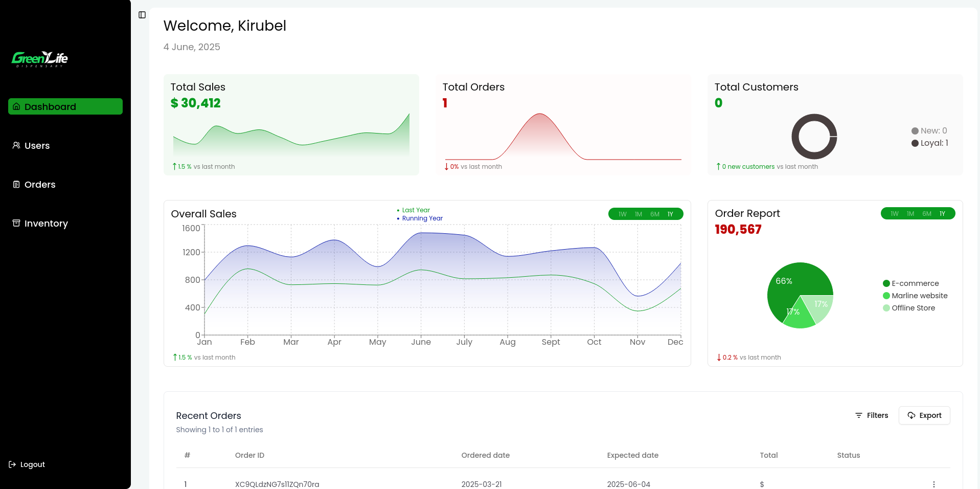Screen dimensions: 980x489
Task: Toggle the sidebar collapse icon
Action: tap(142, 15)
